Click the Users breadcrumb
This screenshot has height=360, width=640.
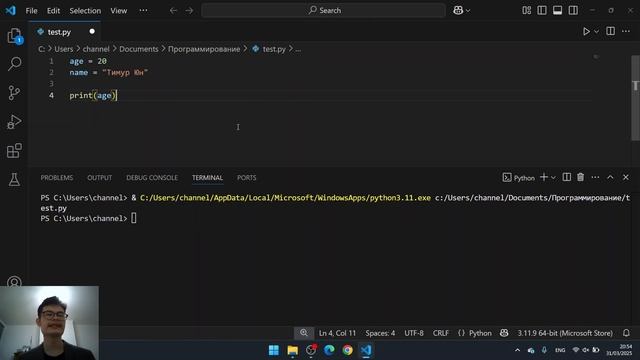coord(64,49)
